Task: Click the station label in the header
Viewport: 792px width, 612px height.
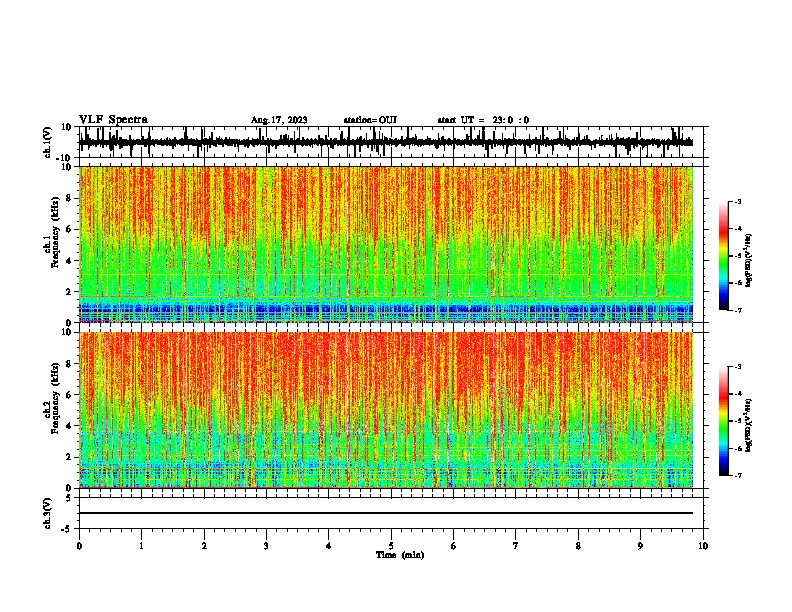Action: (370, 120)
